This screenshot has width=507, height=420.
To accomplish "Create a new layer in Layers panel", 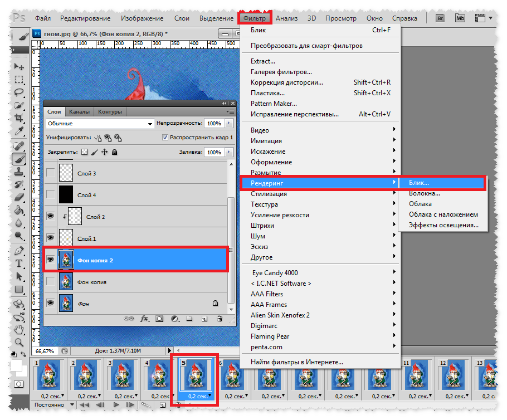I will coord(204,319).
